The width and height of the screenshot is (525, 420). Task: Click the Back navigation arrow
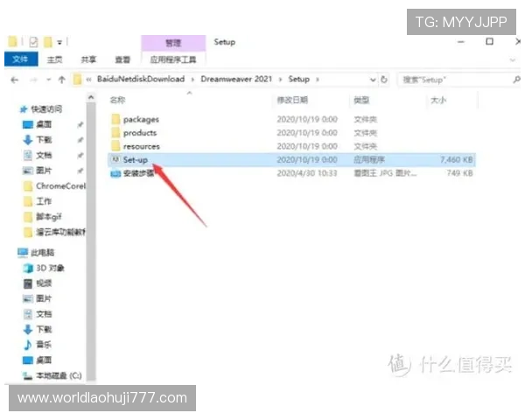[x=15, y=79]
